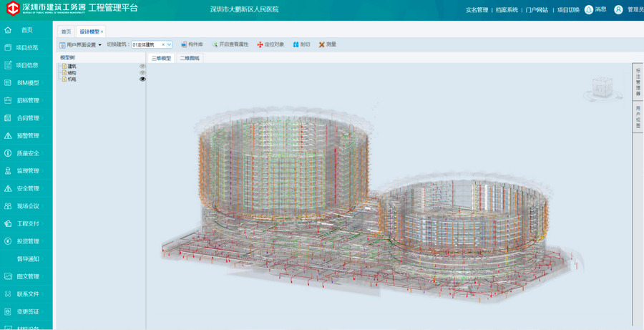Screen dimensions: 644x330
Task: Click the 项目切换 link in header
Action: click(568, 10)
